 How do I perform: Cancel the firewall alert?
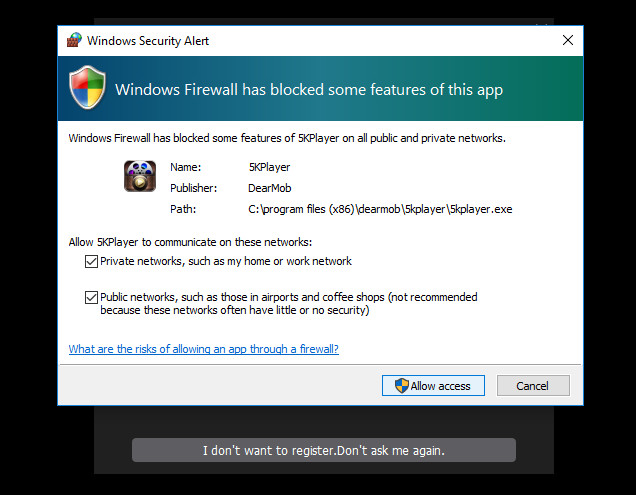click(533, 385)
